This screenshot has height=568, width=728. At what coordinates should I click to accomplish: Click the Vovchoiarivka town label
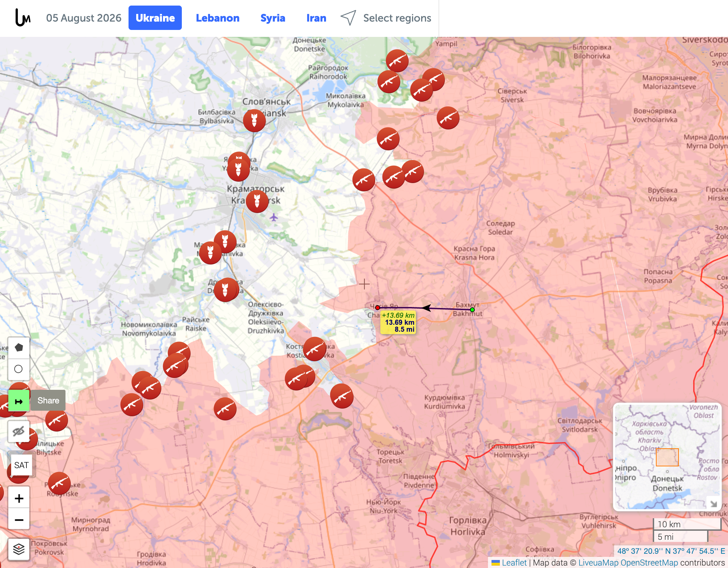click(655, 115)
